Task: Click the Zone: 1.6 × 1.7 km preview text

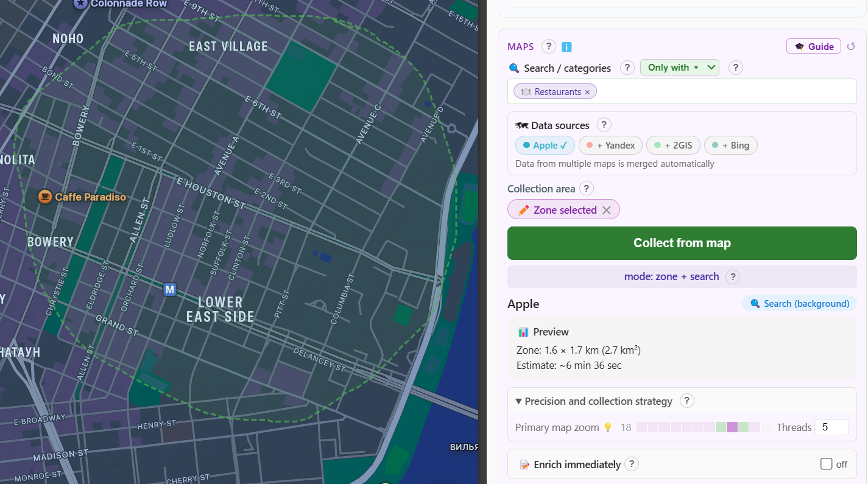Action: tap(578, 350)
